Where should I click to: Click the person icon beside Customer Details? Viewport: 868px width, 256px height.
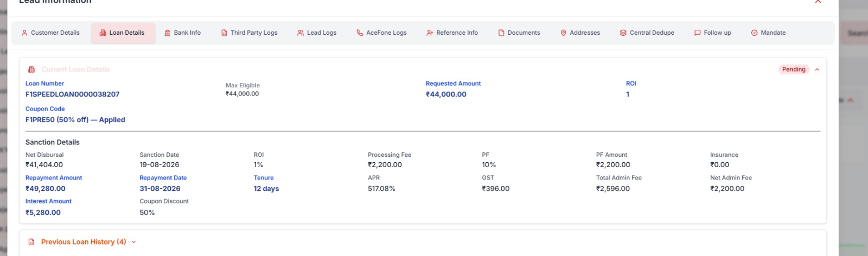point(24,33)
